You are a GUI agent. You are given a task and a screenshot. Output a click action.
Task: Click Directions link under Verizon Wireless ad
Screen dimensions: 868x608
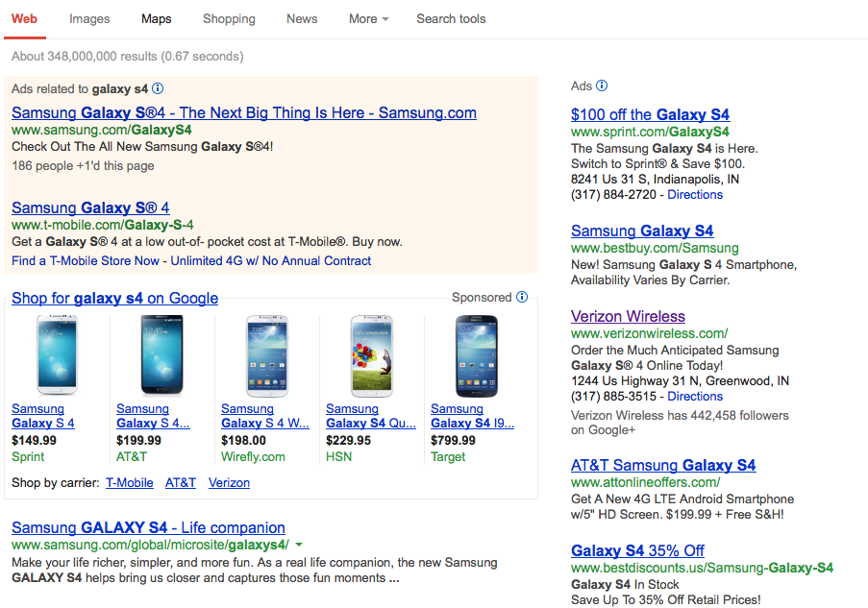pyautogui.click(x=695, y=397)
